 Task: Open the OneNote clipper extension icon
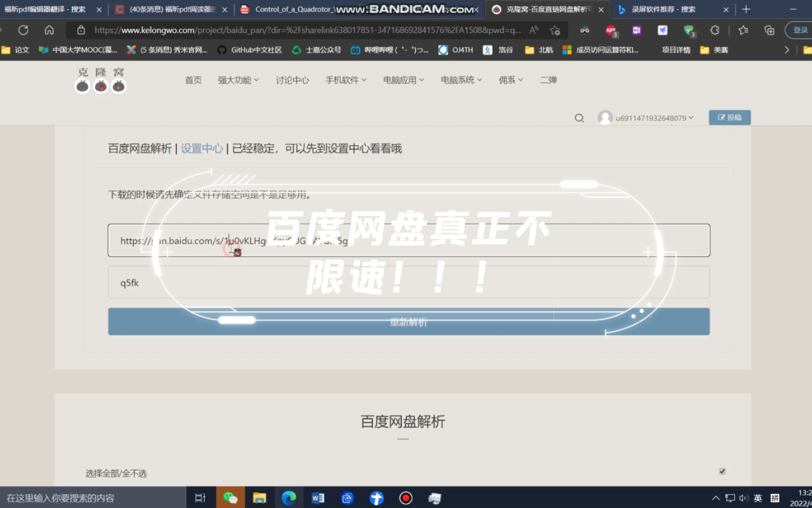tap(637, 30)
